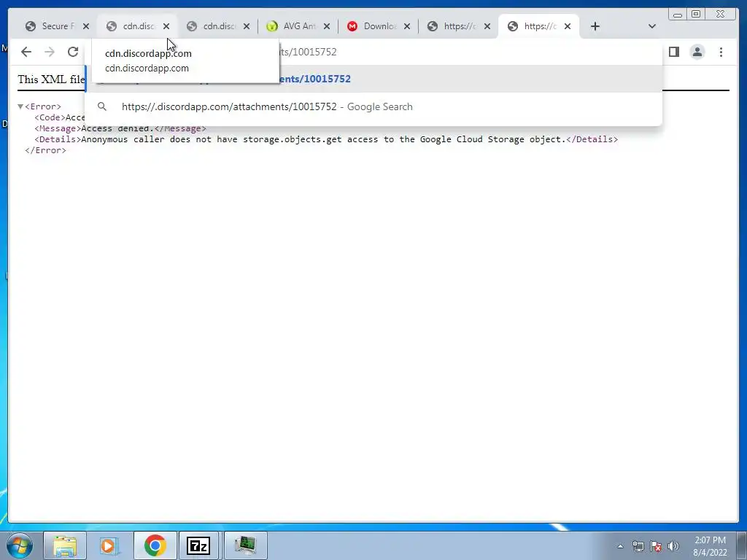Switch to the first cdn.disc tab
The width and height of the screenshot is (747, 560).
click(138, 26)
